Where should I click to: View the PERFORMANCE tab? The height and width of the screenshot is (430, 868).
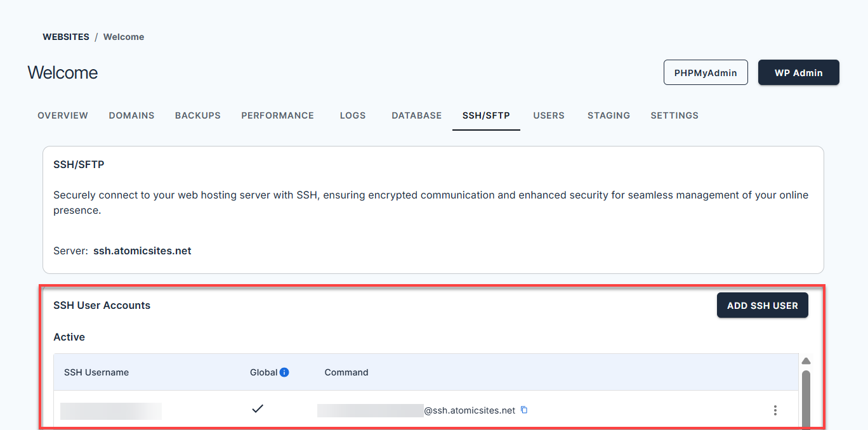pyautogui.click(x=277, y=115)
